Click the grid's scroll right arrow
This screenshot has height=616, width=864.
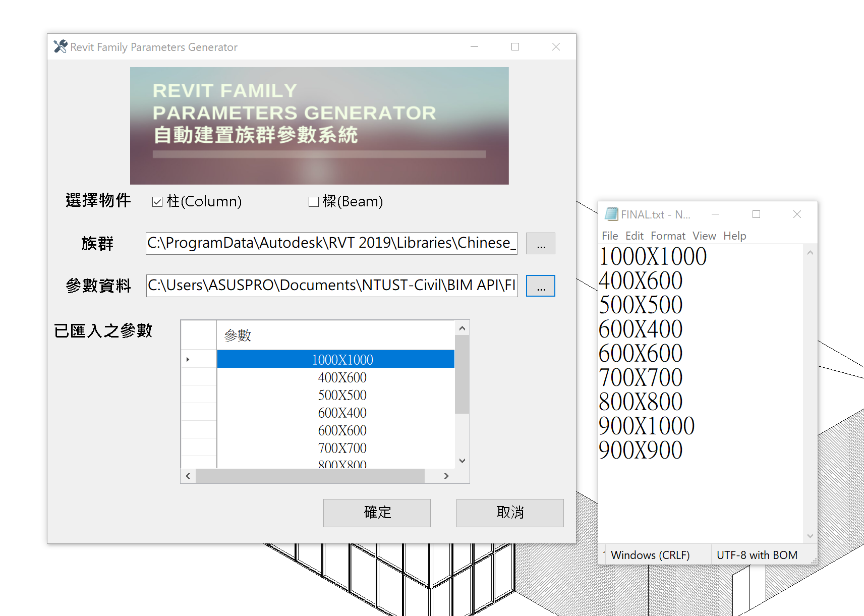[x=446, y=476]
